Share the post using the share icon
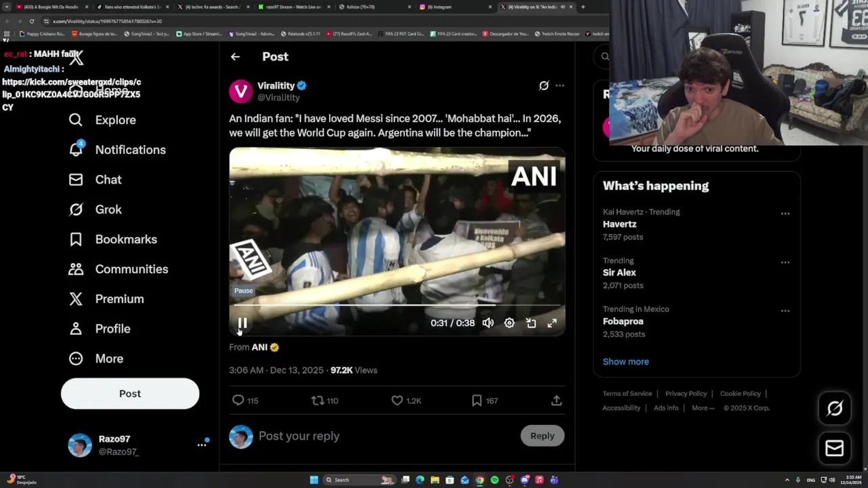This screenshot has width=868, height=488. click(x=556, y=401)
